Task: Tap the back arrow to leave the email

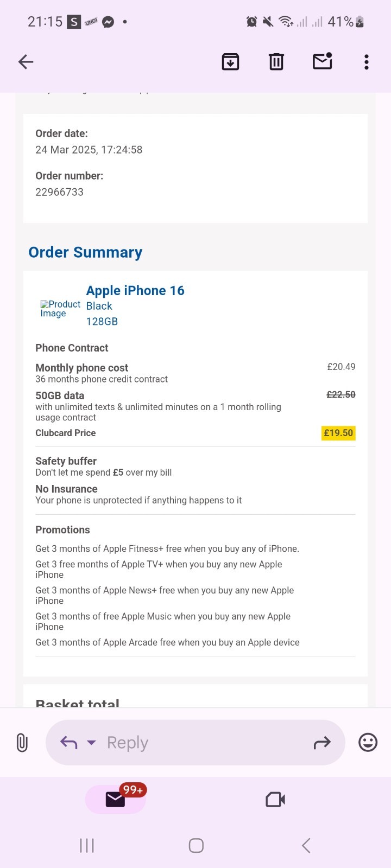Action: click(26, 61)
